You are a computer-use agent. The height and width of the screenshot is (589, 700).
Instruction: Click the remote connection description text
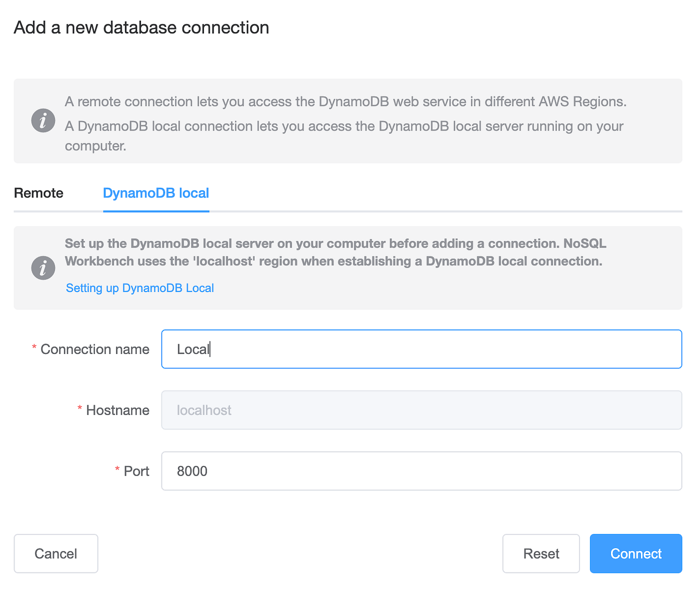345,102
